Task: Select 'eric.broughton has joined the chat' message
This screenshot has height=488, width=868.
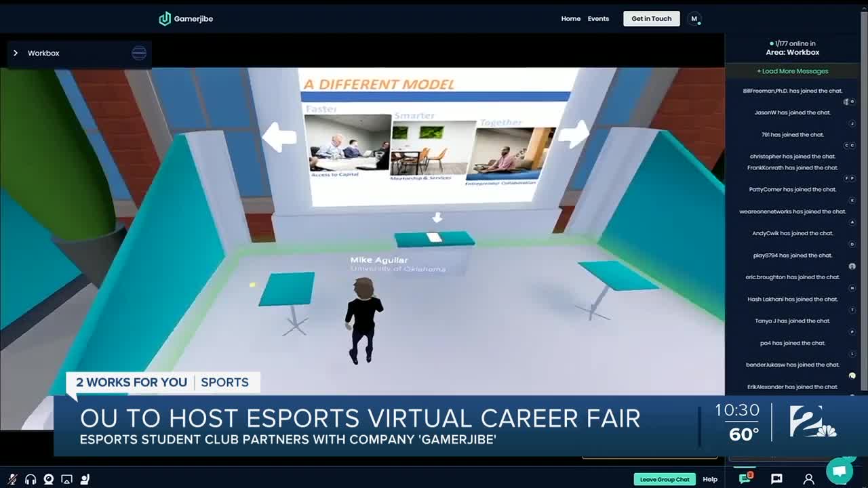Action: coord(792,277)
